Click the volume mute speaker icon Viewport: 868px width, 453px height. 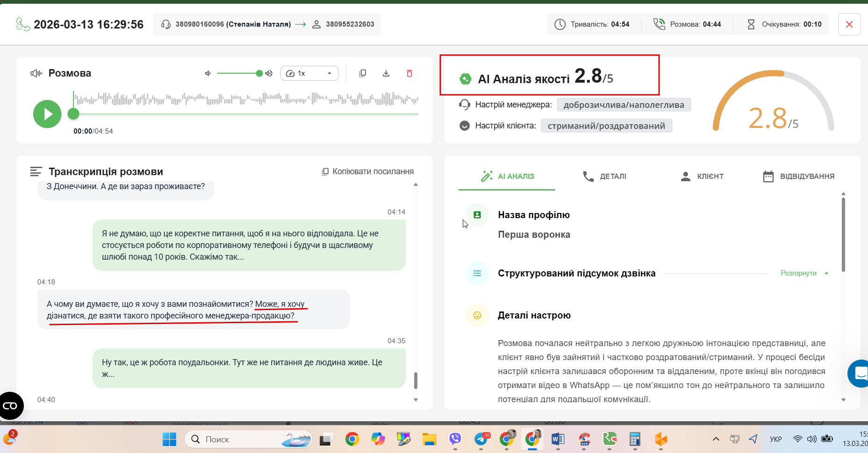pyautogui.click(x=208, y=73)
